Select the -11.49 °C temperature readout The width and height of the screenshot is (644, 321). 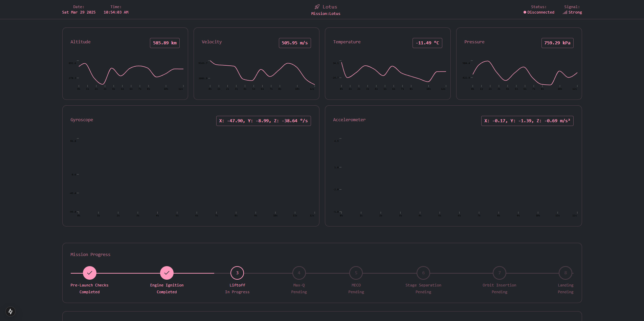(x=427, y=43)
